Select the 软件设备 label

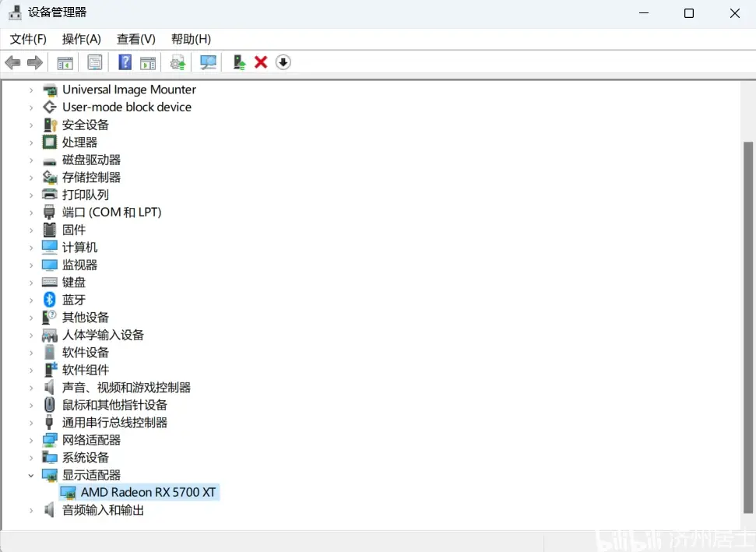[x=86, y=352]
